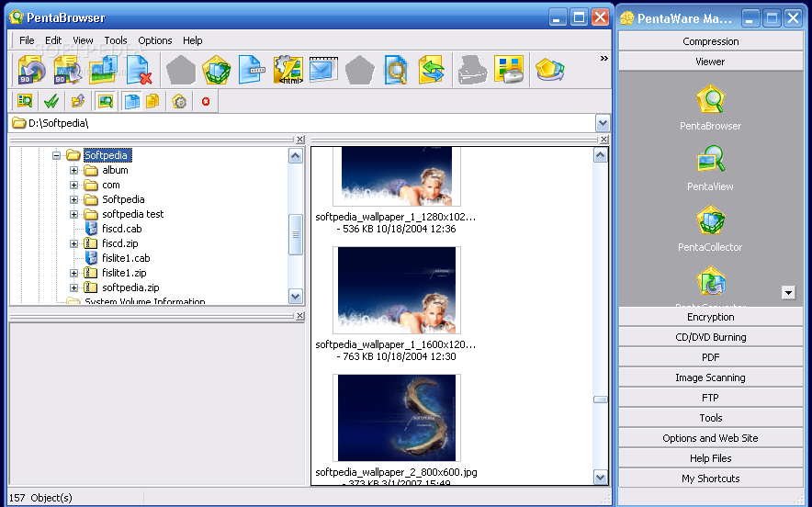Image resolution: width=812 pixels, height=507 pixels.
Task: Open the FTP section
Action: pos(711,398)
